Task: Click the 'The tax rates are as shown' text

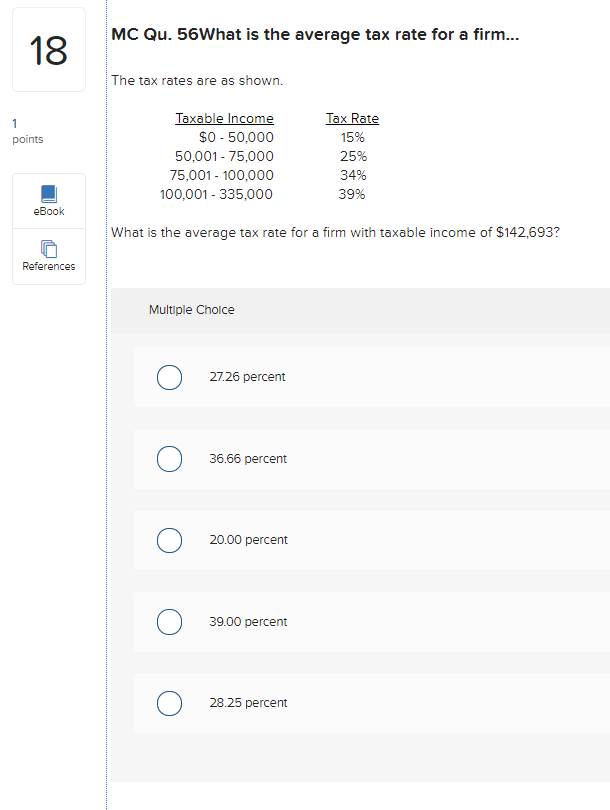Action: [x=197, y=81]
